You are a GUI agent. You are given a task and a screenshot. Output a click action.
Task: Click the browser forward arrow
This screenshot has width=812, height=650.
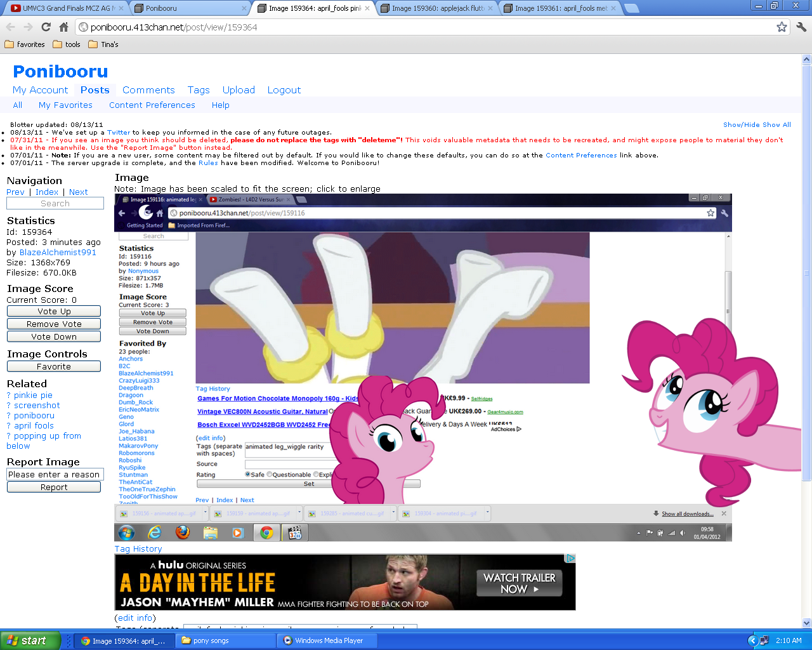(x=28, y=27)
